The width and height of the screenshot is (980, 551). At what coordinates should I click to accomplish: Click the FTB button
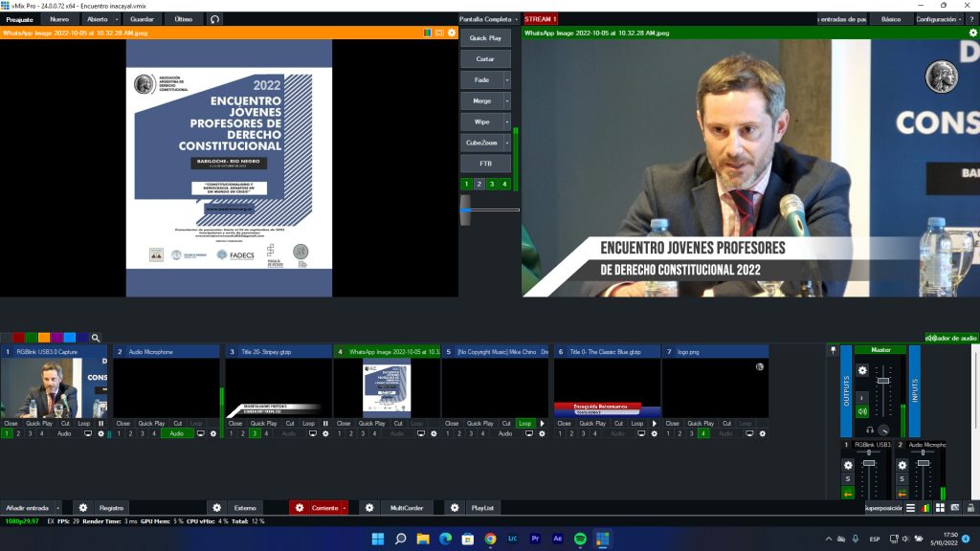click(x=485, y=164)
